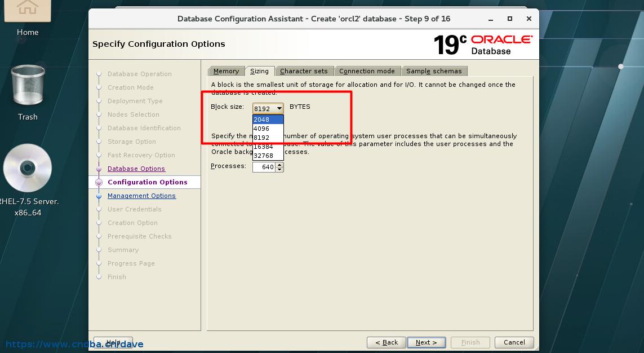The height and width of the screenshot is (353, 644).
Task: Open Help for this wizard step
Action: [114, 342]
